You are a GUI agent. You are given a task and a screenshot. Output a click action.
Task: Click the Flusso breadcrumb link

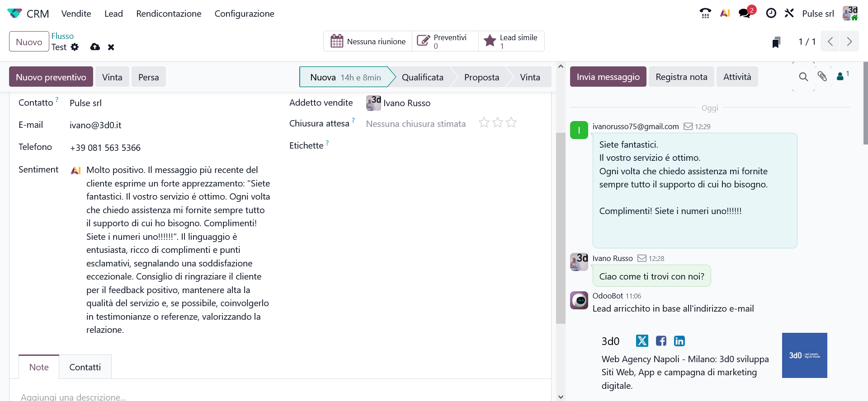[62, 36]
